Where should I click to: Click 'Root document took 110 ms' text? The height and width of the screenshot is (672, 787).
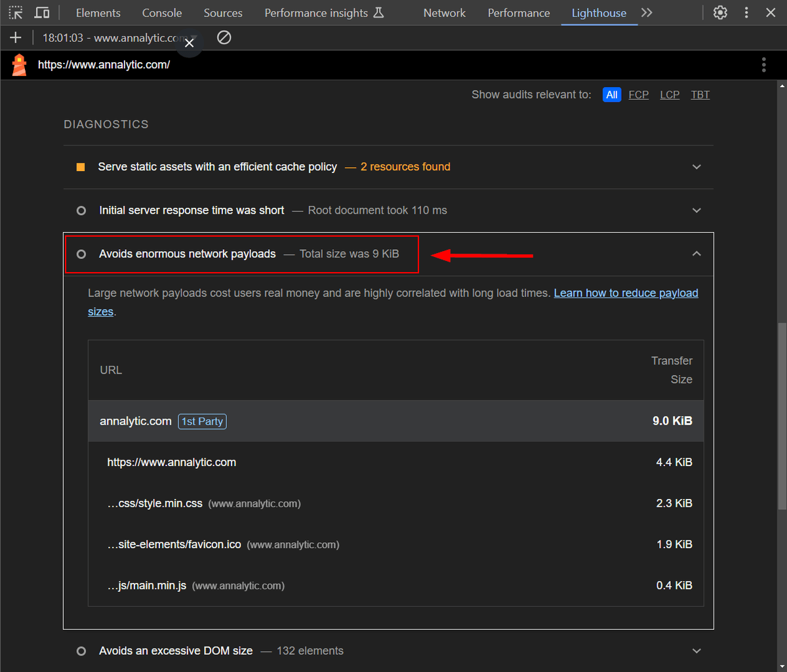click(x=377, y=210)
